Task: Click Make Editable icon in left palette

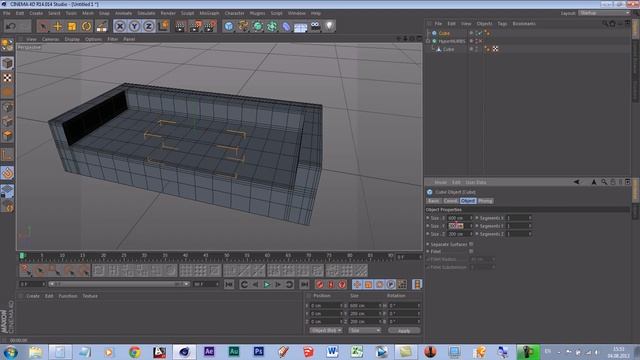Action: [x=7, y=45]
